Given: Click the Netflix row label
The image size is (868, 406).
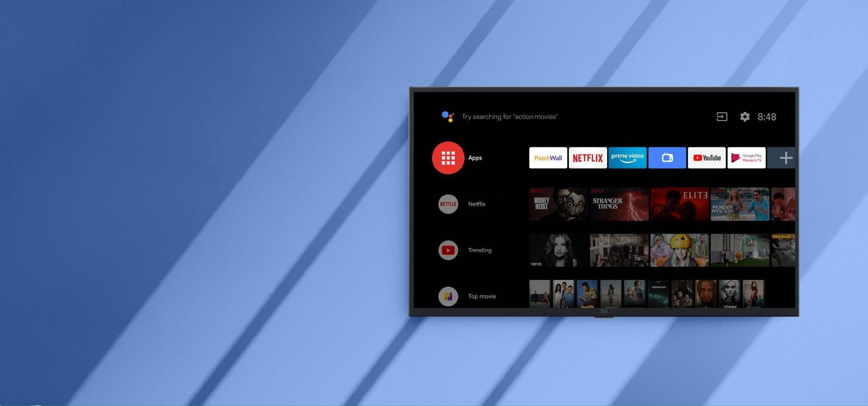Looking at the screenshot, I should [477, 204].
